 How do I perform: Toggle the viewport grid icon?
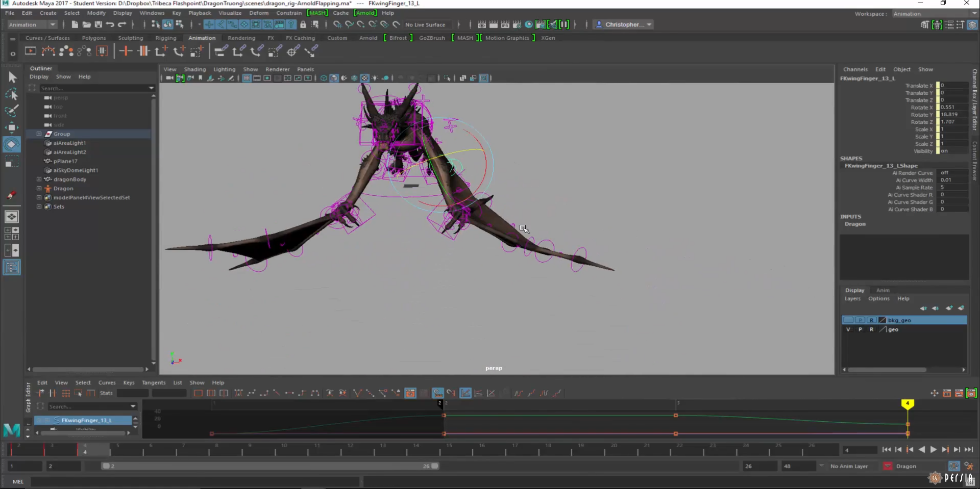247,78
